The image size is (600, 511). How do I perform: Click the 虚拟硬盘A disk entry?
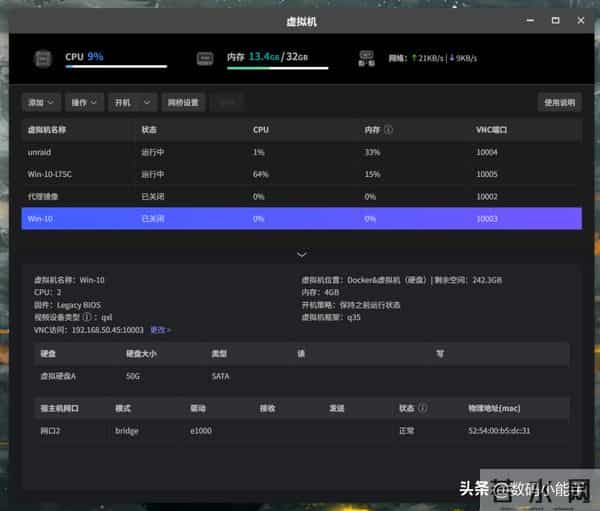click(58, 376)
